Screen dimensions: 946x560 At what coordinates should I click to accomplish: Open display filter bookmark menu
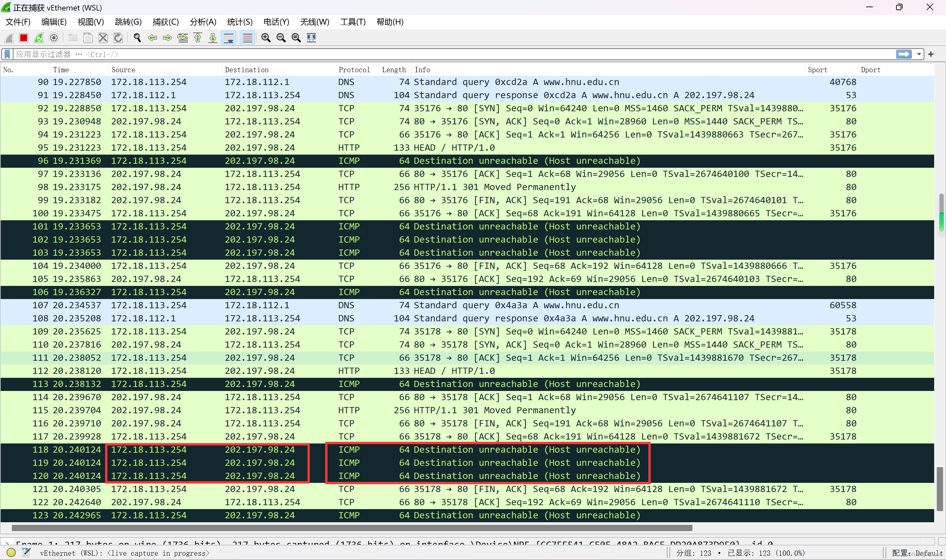(7, 54)
